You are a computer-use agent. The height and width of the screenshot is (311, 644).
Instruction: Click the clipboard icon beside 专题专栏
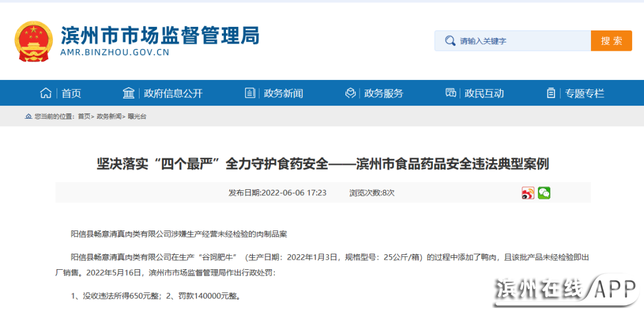[x=551, y=93]
